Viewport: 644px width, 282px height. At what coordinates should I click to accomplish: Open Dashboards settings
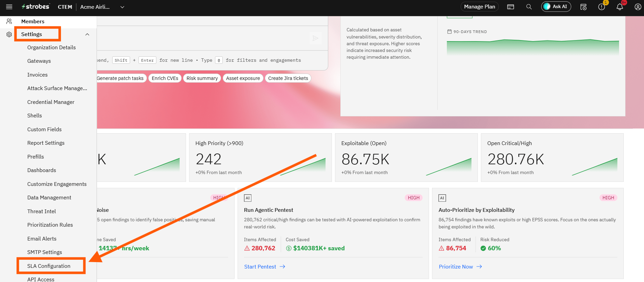[42, 170]
